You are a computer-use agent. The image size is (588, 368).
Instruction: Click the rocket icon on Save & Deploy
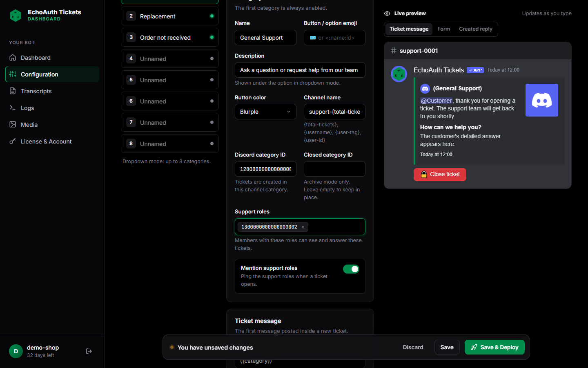(474, 347)
